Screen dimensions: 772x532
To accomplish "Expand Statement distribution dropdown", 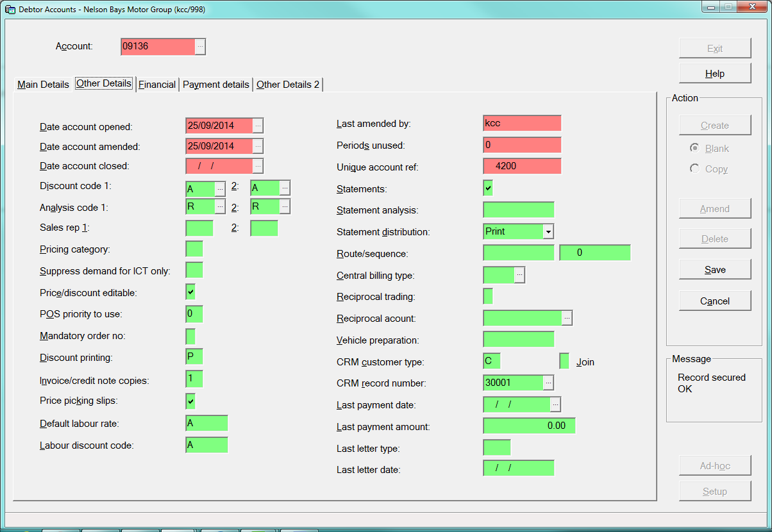I will (x=548, y=231).
